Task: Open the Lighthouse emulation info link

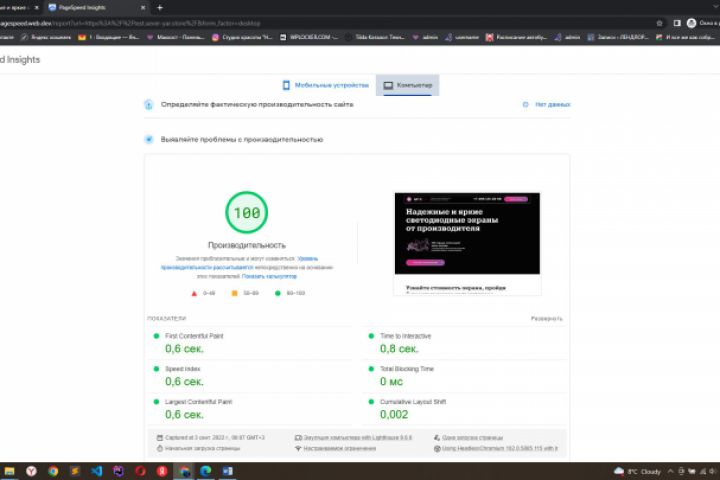Action: tap(358, 438)
